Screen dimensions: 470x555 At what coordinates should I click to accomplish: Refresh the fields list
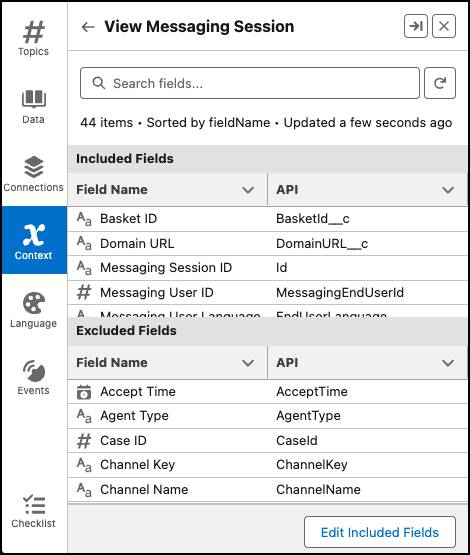[x=440, y=83]
